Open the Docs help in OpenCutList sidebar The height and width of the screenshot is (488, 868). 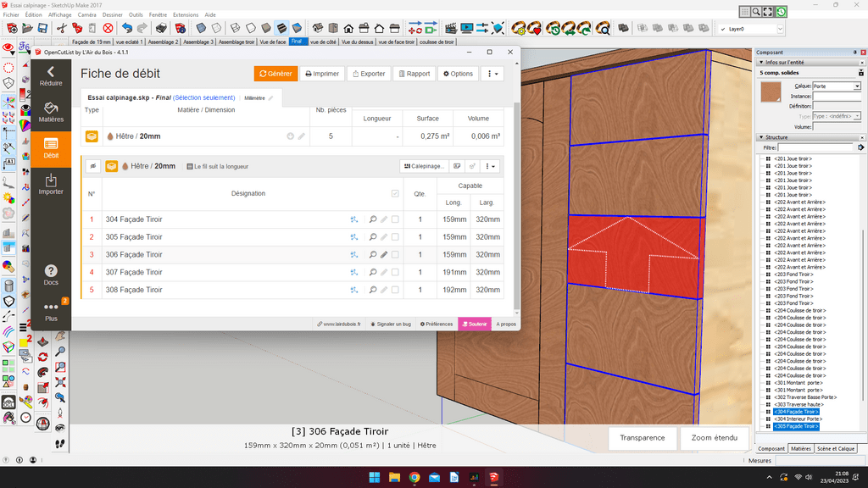[51, 275]
